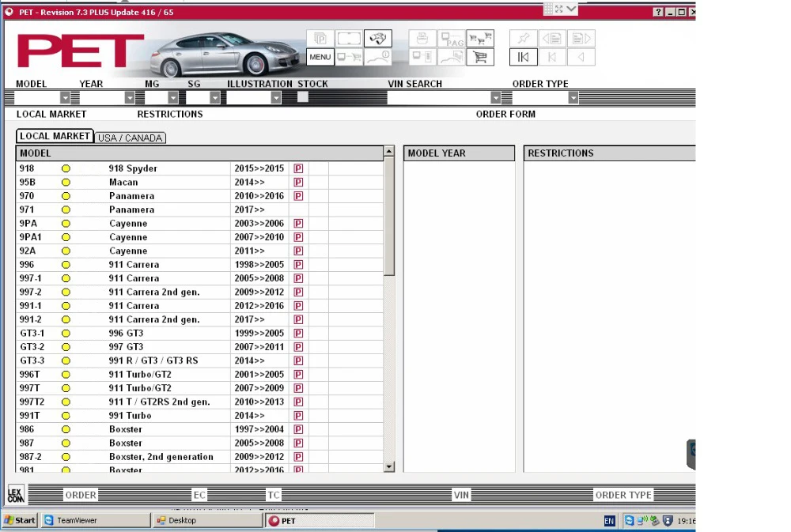Click the car outline info icon

click(378, 57)
